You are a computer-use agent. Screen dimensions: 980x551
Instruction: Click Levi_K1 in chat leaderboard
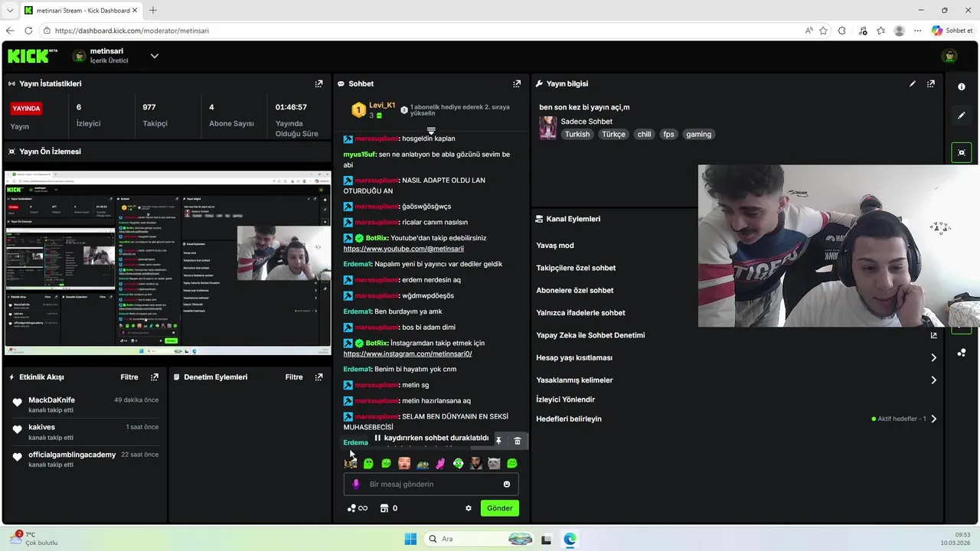(382, 106)
